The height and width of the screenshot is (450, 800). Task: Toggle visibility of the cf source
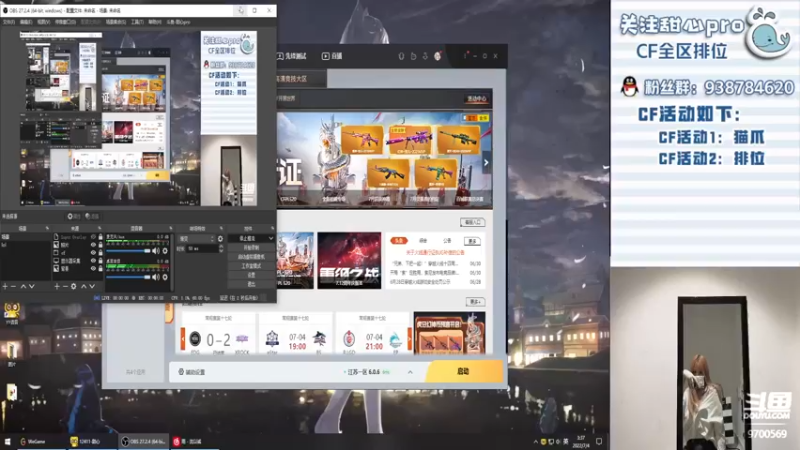tap(93, 253)
